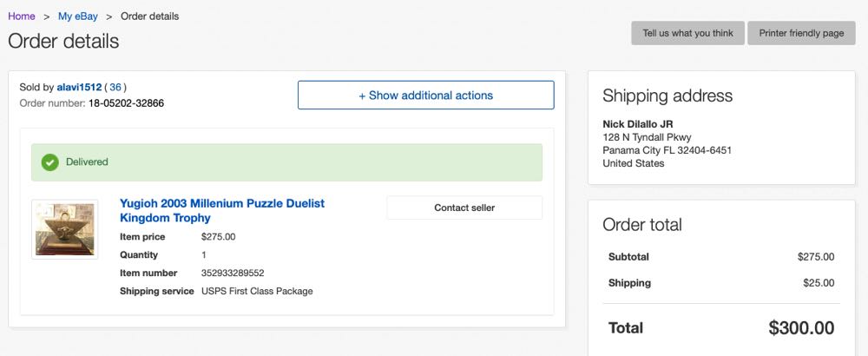Screen dimensions: 868x356
Task: Click the green Delivered checkmark icon
Action: pyautogui.click(x=50, y=162)
